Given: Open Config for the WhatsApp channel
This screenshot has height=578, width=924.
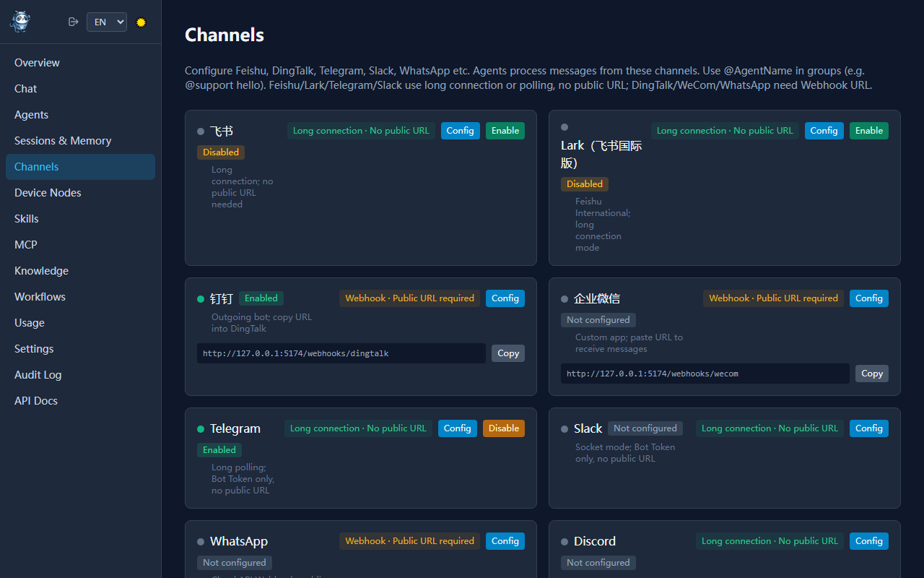Looking at the screenshot, I should (505, 541).
